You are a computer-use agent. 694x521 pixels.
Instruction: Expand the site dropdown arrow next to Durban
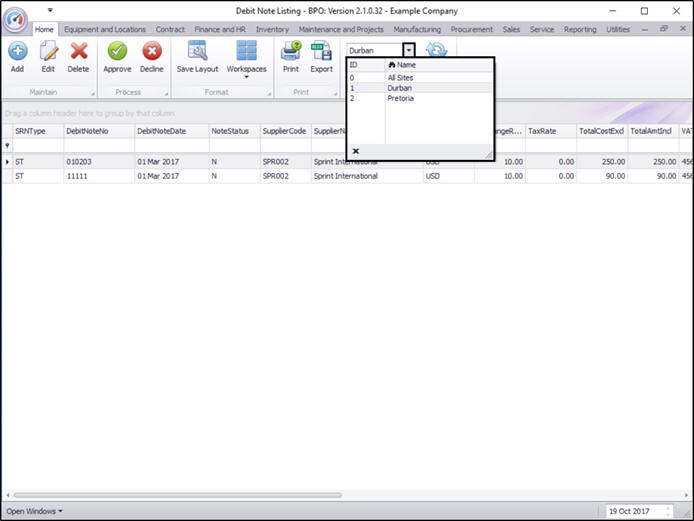(x=409, y=50)
